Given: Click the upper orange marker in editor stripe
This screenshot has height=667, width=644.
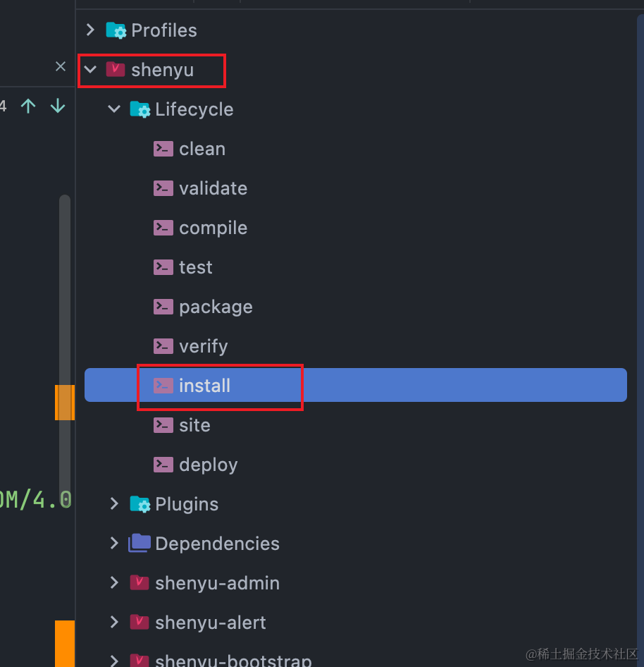Looking at the screenshot, I should click(65, 403).
